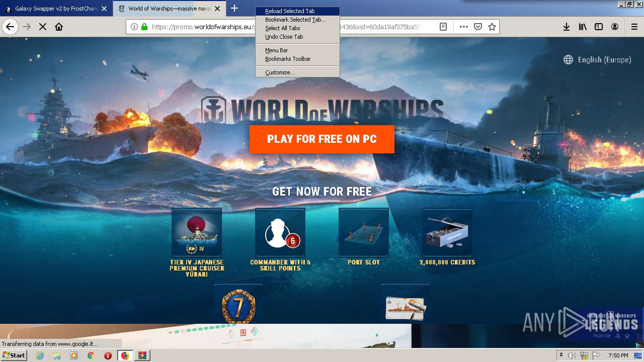This screenshot has height=362, width=644.
Task: Open the volume control in the tray
Action: click(572, 355)
